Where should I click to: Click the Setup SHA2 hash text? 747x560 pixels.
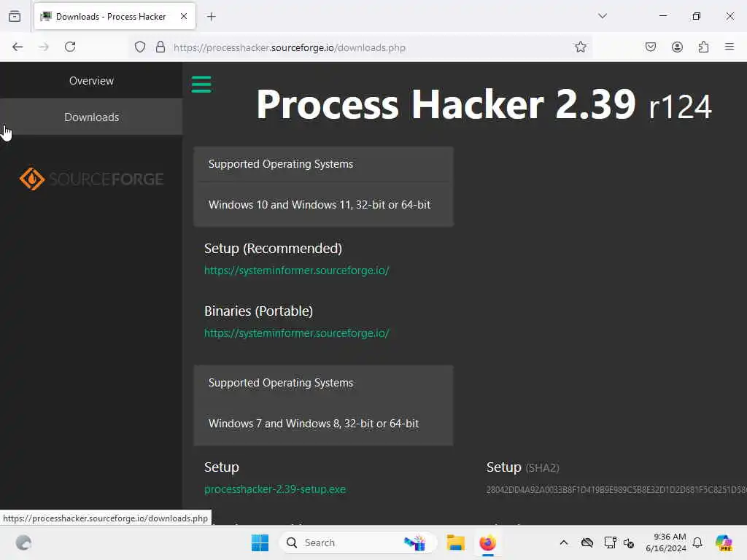[616, 489]
